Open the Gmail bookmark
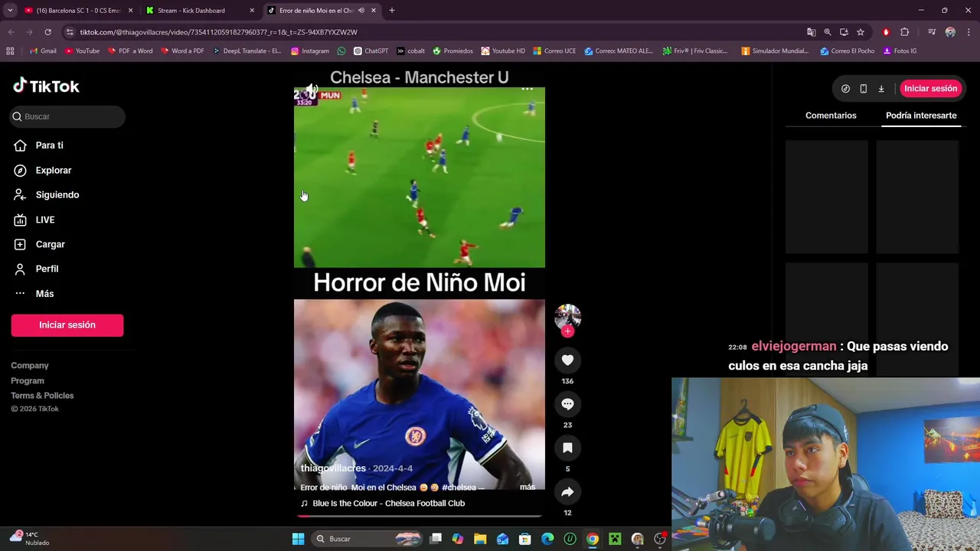The height and width of the screenshot is (551, 980). (43, 51)
